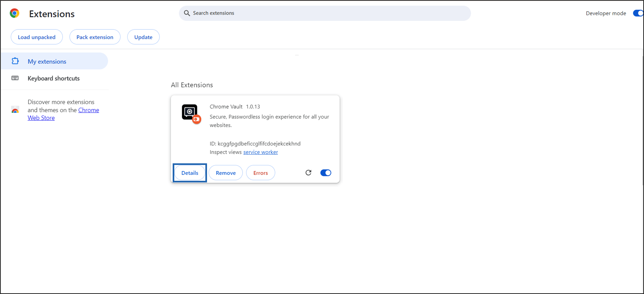Toggle Developer mode switch
Image resolution: width=644 pixels, height=294 pixels.
[x=638, y=13]
